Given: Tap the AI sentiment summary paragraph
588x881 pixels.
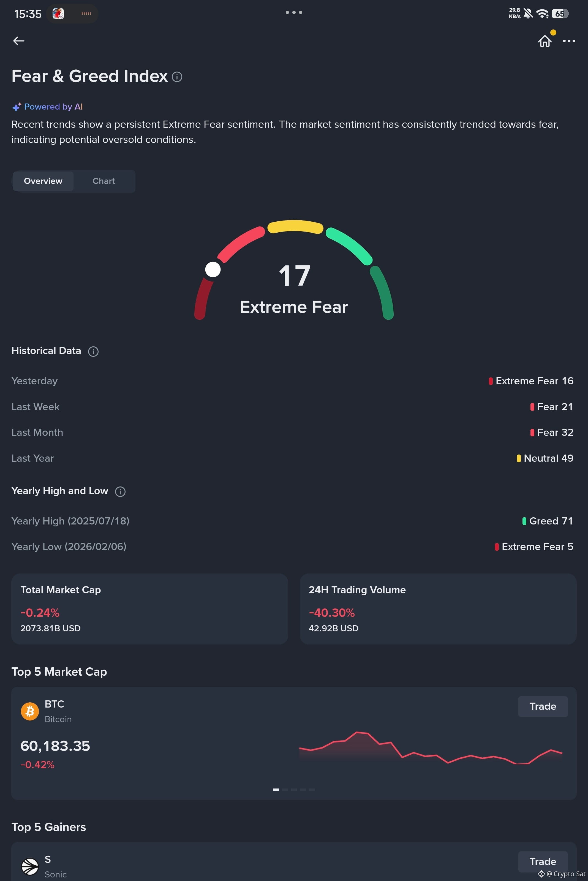Looking at the screenshot, I should pyautogui.click(x=285, y=132).
